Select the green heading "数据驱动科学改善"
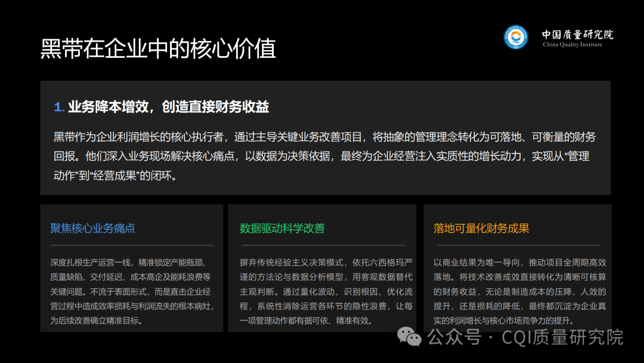Screen dimensions: 644x363 282,228
